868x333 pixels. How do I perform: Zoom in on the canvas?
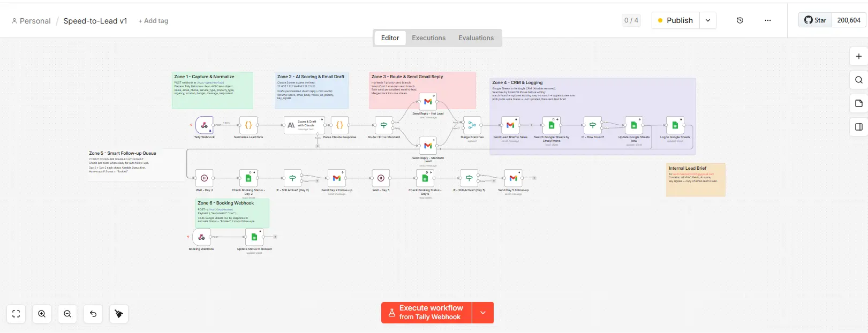point(42,314)
